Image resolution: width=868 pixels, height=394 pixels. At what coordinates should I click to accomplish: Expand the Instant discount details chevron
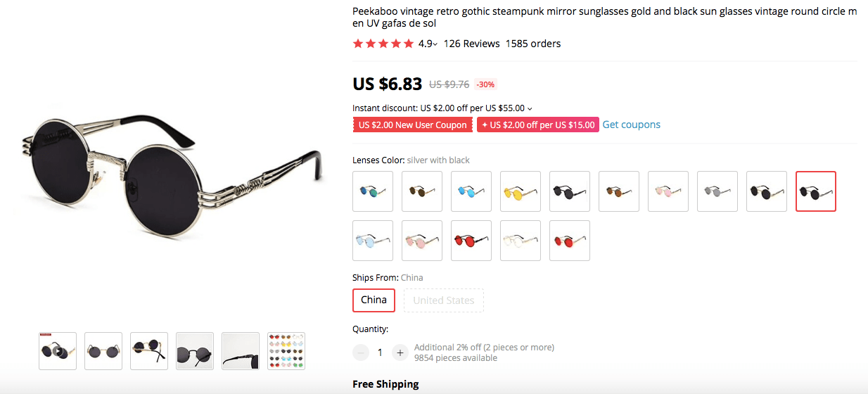530,108
